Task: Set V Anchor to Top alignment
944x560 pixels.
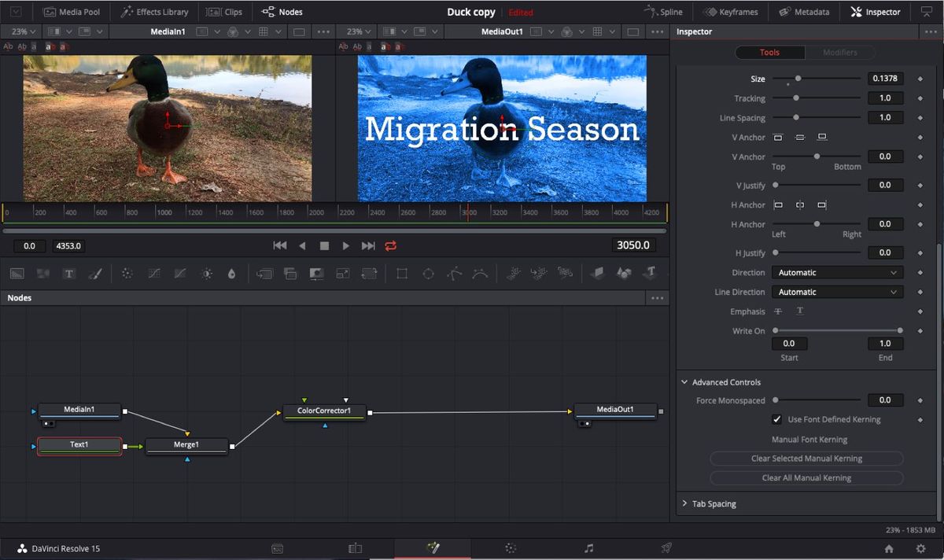Action: tap(777, 137)
